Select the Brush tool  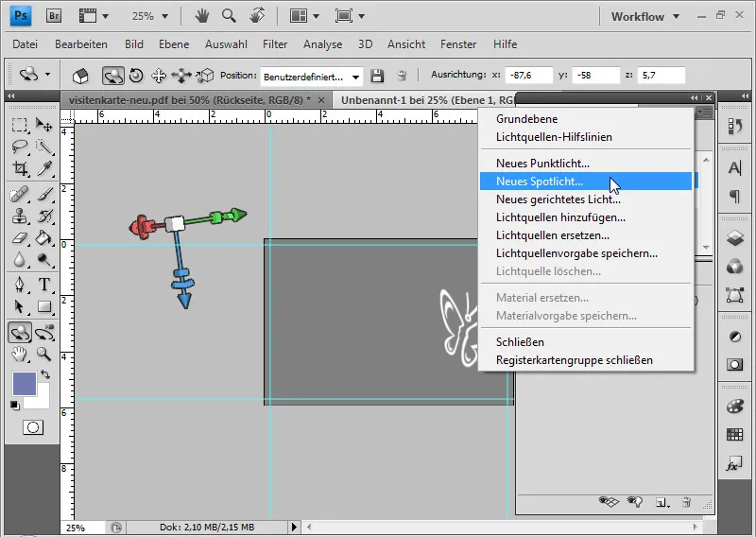[x=44, y=195]
